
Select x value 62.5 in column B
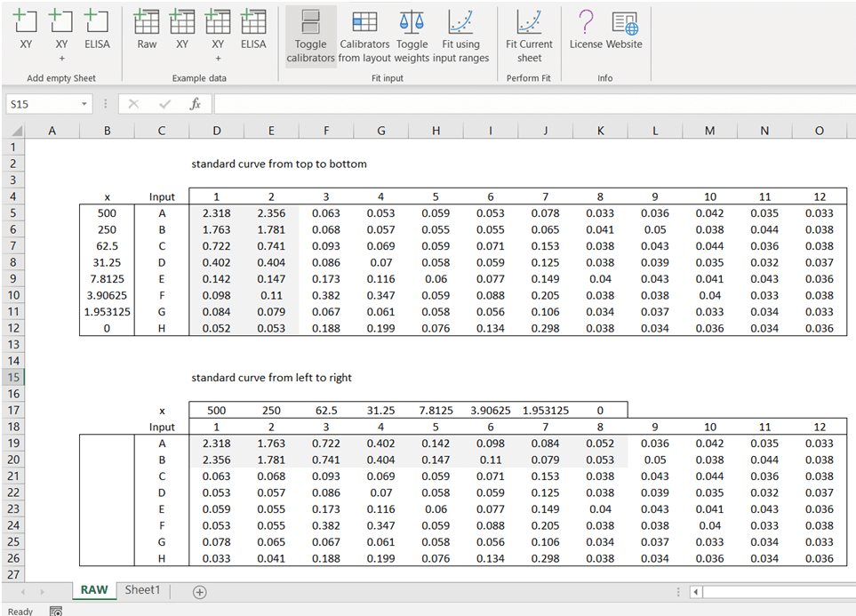[107, 245]
